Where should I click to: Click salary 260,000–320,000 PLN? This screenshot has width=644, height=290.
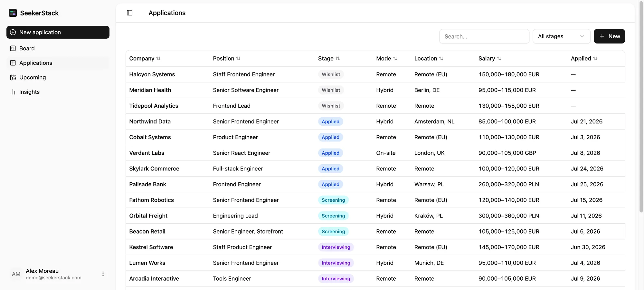(x=509, y=184)
